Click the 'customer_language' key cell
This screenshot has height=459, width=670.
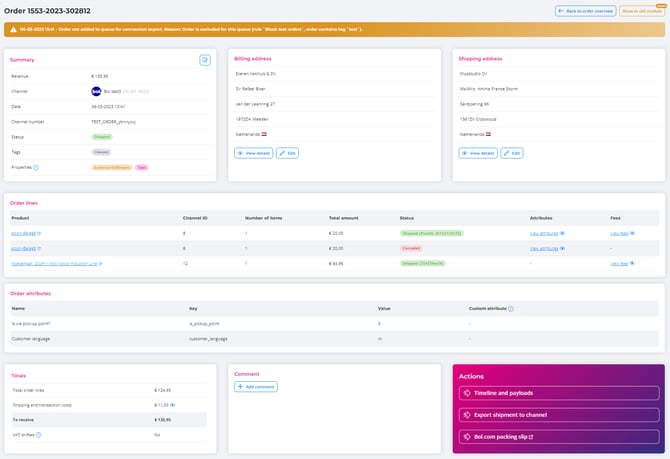208,339
